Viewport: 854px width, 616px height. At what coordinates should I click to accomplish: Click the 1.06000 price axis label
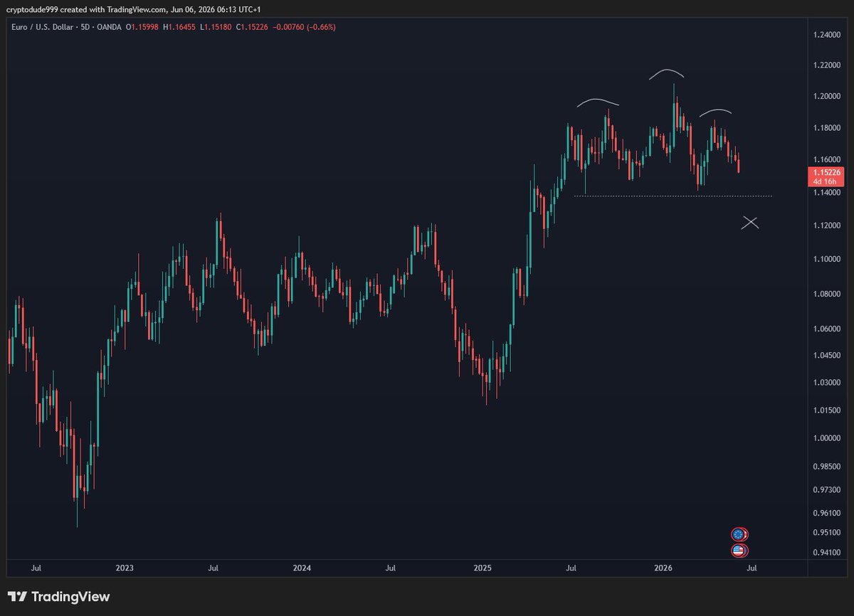[x=827, y=329]
